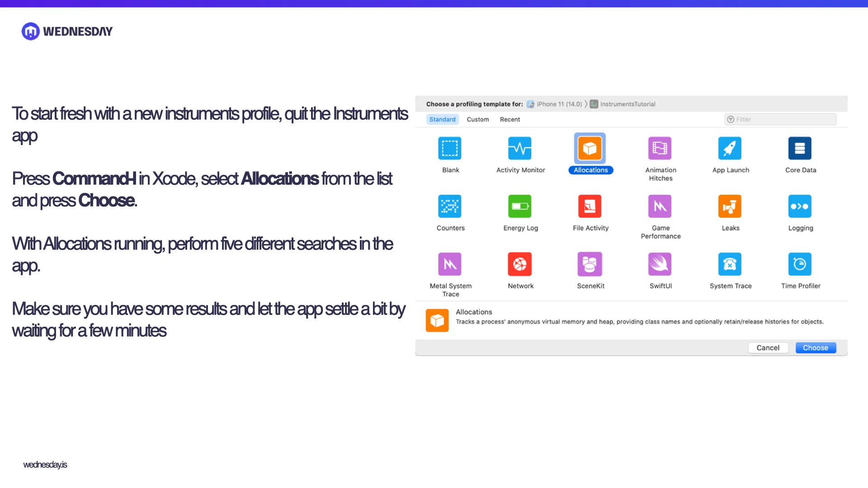Click the Metal System Trace label
The width and height of the screenshot is (868, 488).
(451, 290)
